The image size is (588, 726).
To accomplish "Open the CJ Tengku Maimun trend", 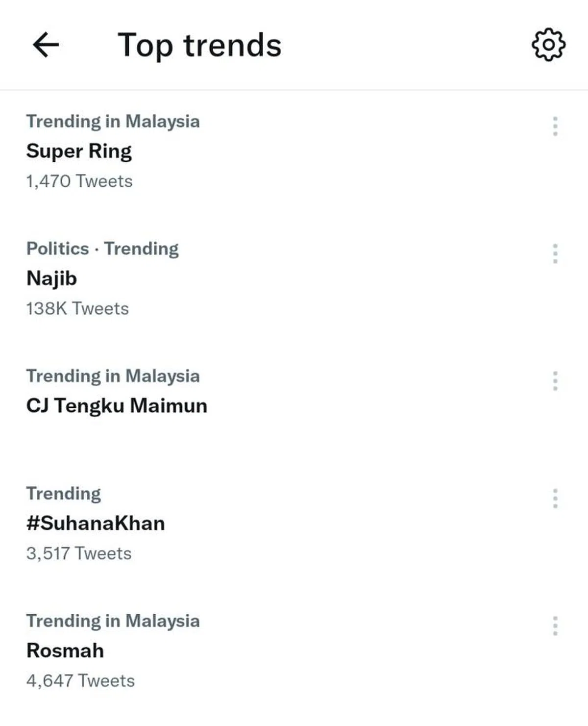I will coord(117,406).
